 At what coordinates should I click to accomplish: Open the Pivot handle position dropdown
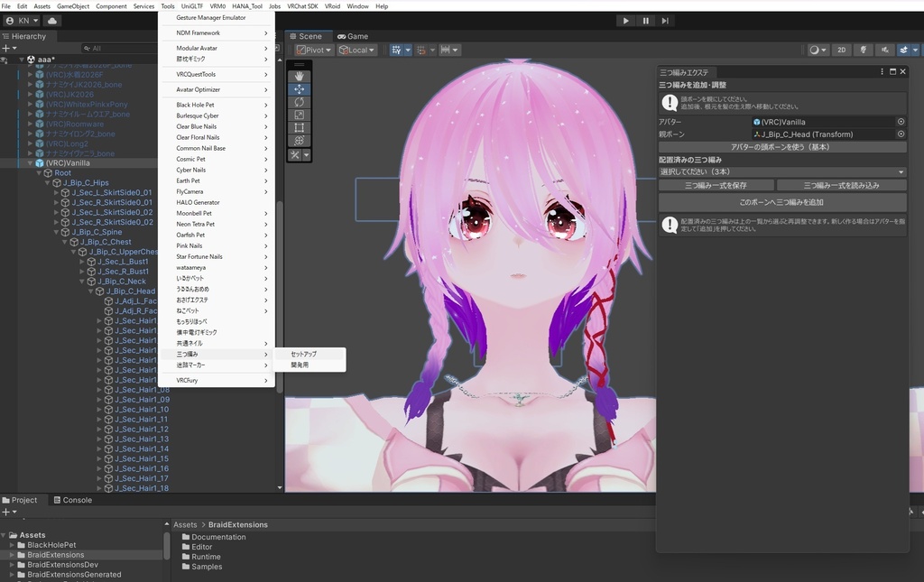pos(313,50)
